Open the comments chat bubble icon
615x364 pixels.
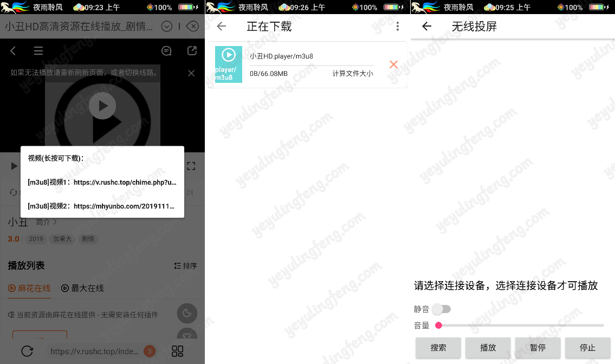pyautogui.click(x=166, y=51)
